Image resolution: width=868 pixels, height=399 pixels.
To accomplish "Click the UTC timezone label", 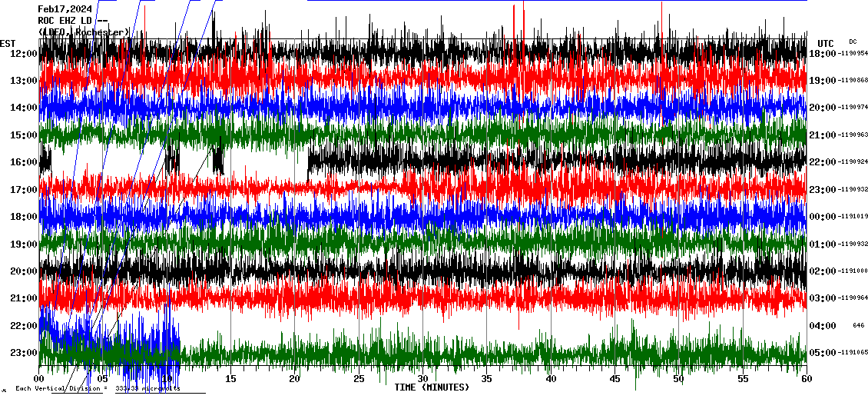I will pyautogui.click(x=825, y=43).
